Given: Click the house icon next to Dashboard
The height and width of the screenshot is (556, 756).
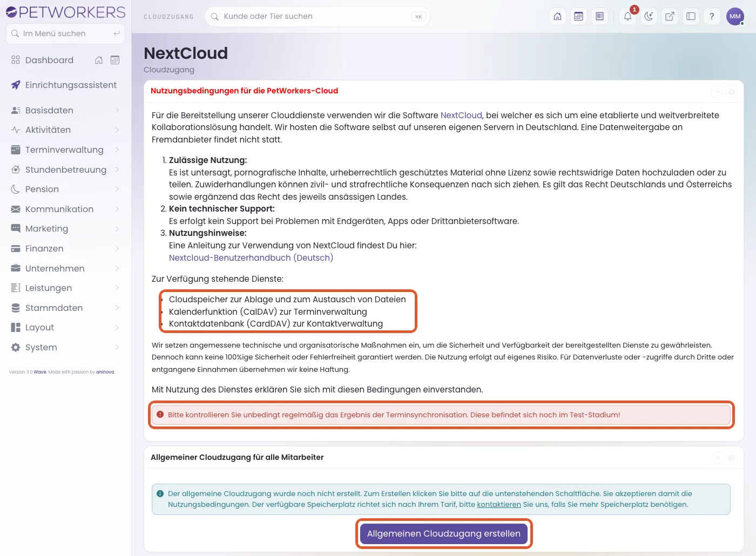Looking at the screenshot, I should [x=99, y=60].
